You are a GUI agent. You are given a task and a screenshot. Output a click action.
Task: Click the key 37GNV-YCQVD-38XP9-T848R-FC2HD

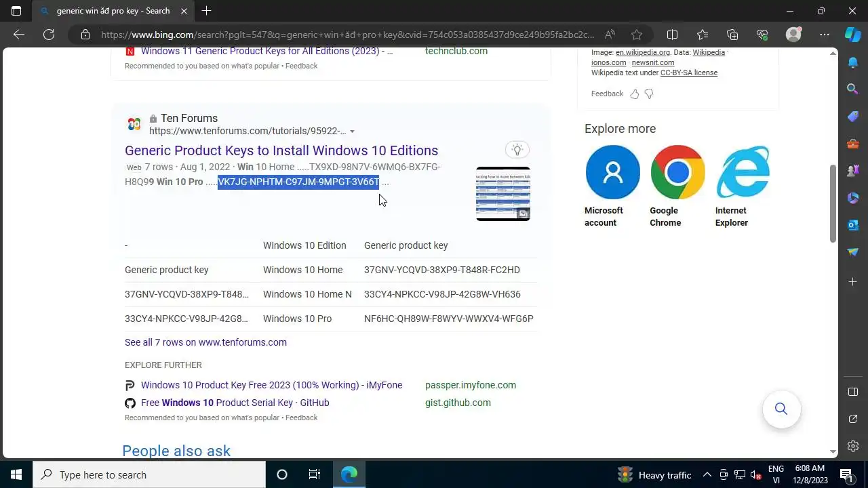click(442, 270)
